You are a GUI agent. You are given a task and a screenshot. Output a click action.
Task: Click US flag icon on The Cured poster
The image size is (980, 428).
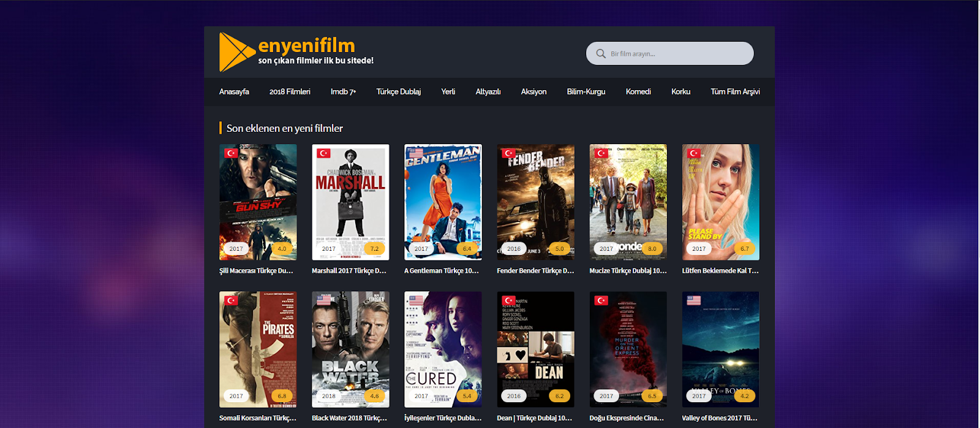point(416,300)
